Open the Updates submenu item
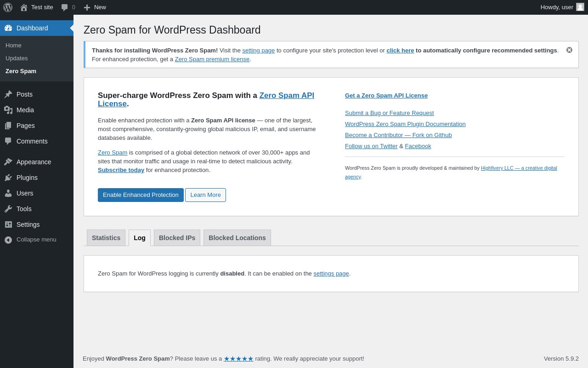 (x=17, y=58)
